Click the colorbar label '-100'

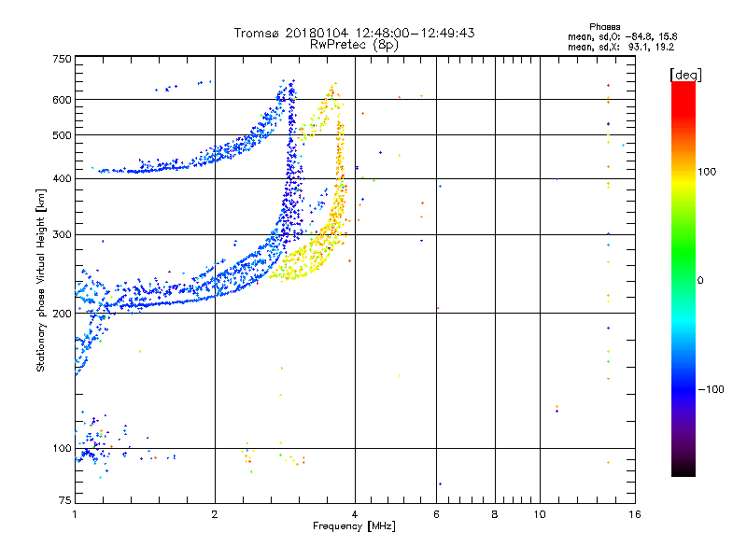(x=712, y=389)
